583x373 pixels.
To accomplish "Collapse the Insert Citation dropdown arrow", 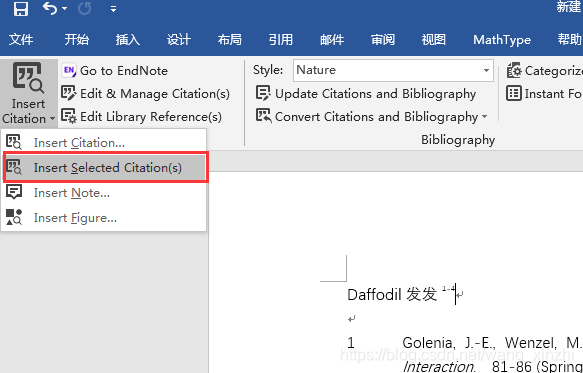I will point(52,119).
